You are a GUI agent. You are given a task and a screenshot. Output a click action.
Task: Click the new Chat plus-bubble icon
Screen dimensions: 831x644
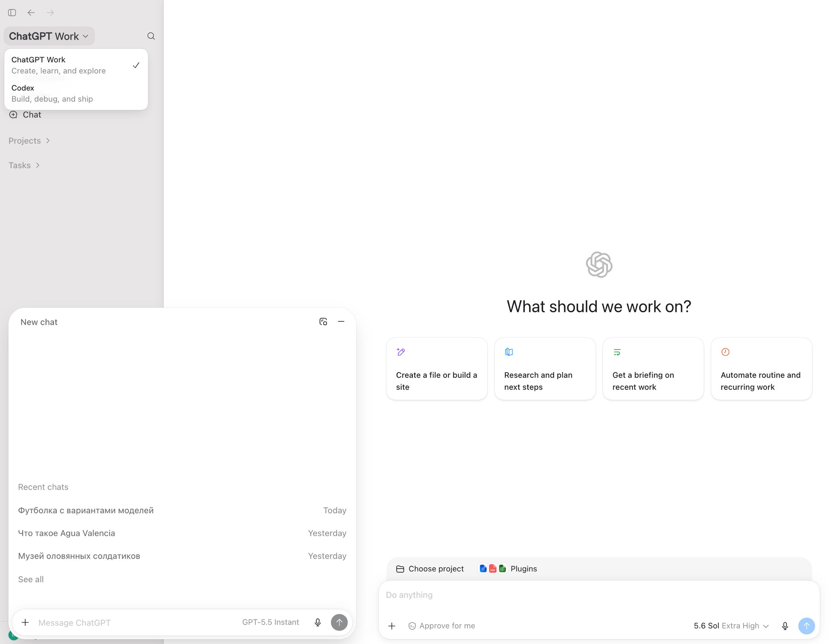(13, 115)
